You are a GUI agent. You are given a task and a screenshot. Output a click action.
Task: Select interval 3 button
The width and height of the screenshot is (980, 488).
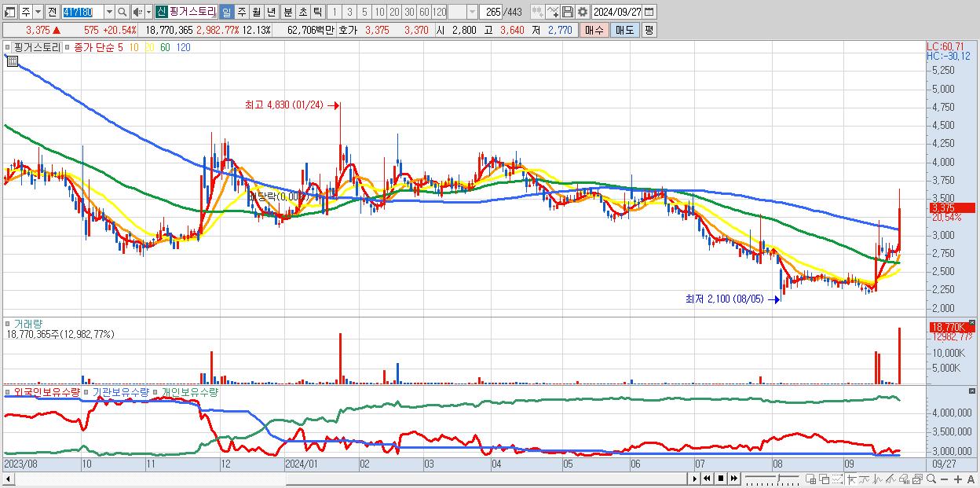[349, 12]
